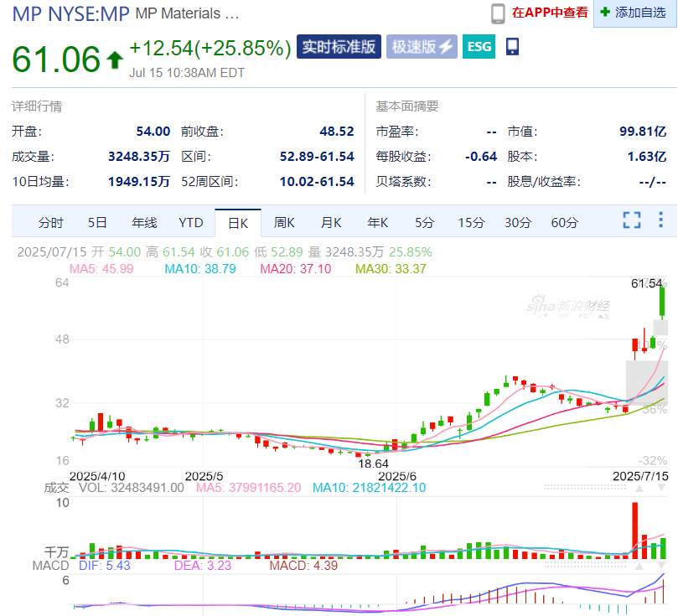Click the current price 61.06

coord(56,60)
